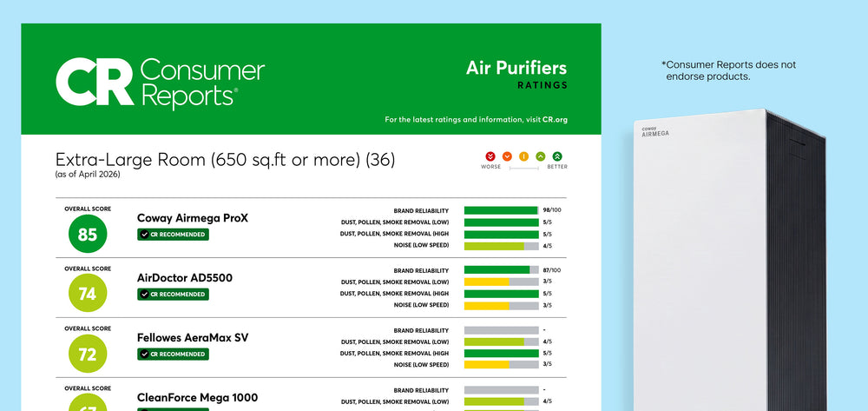Click the 'Extra-Large Room (650 sq.ft or more)' heading
Screen dimensions: 868x411
click(208, 160)
